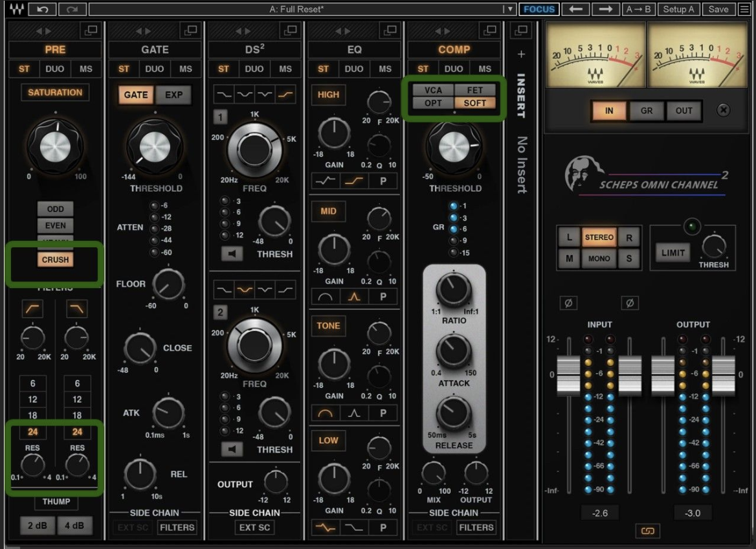The height and width of the screenshot is (549, 756).
Task: Select ODD saturation harmonics
Action: coord(56,209)
